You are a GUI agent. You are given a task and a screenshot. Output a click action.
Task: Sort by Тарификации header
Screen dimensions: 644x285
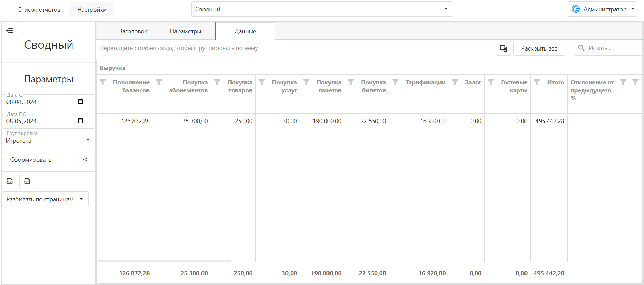pyautogui.click(x=425, y=82)
